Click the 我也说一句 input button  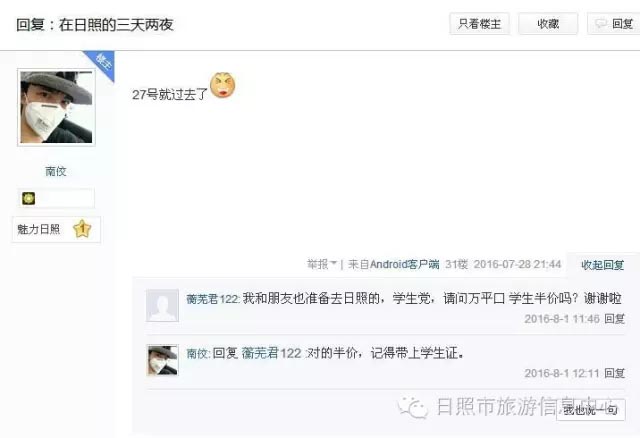point(590,409)
